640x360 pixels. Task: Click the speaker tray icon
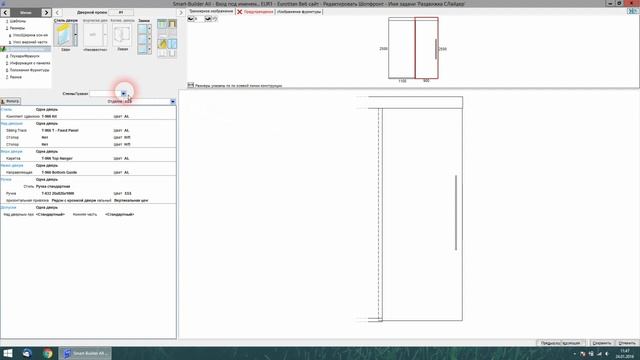tap(607, 354)
